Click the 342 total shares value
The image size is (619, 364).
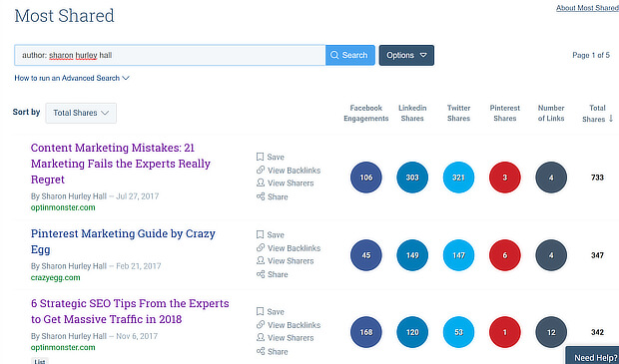coord(597,332)
